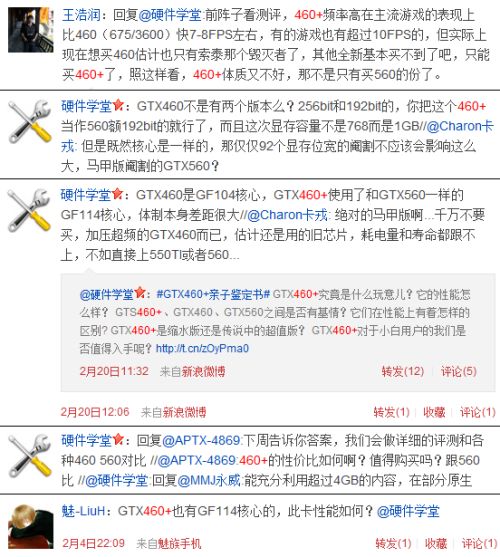The image size is (500, 557).
Task: Click verified badge next to 硬件学堂 in second post
Action: pos(118,106)
